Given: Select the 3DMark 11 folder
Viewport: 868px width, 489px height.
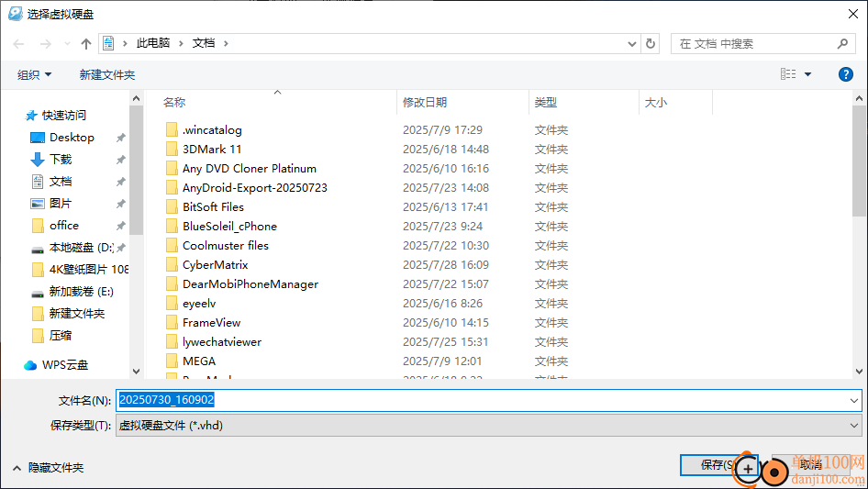Looking at the screenshot, I should pos(213,150).
